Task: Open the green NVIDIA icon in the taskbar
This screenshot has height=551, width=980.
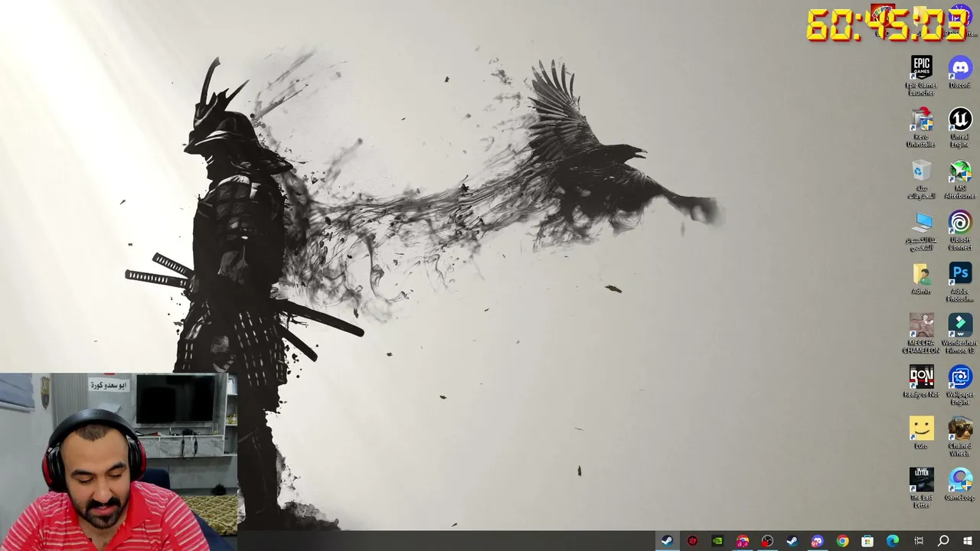Action: click(717, 541)
